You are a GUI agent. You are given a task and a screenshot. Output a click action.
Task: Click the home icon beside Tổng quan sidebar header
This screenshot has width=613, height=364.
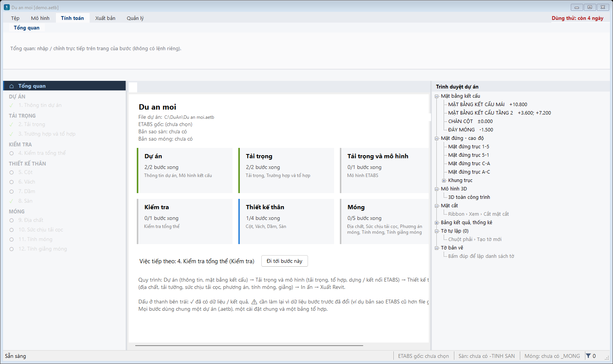11,86
